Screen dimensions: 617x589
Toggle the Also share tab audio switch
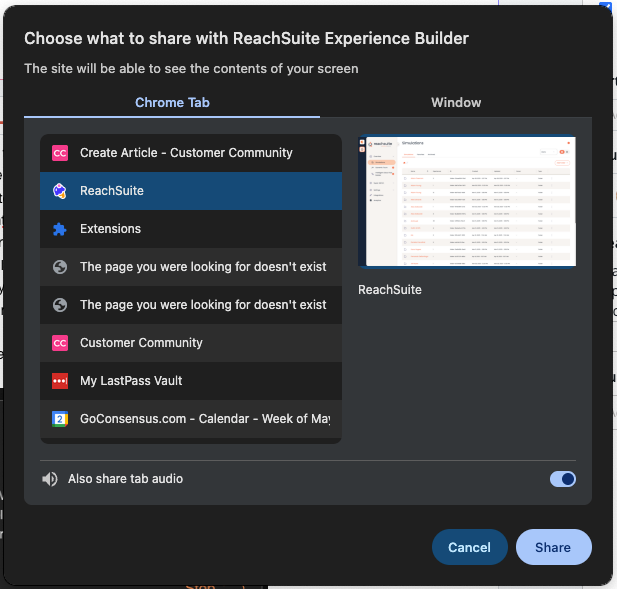click(563, 479)
